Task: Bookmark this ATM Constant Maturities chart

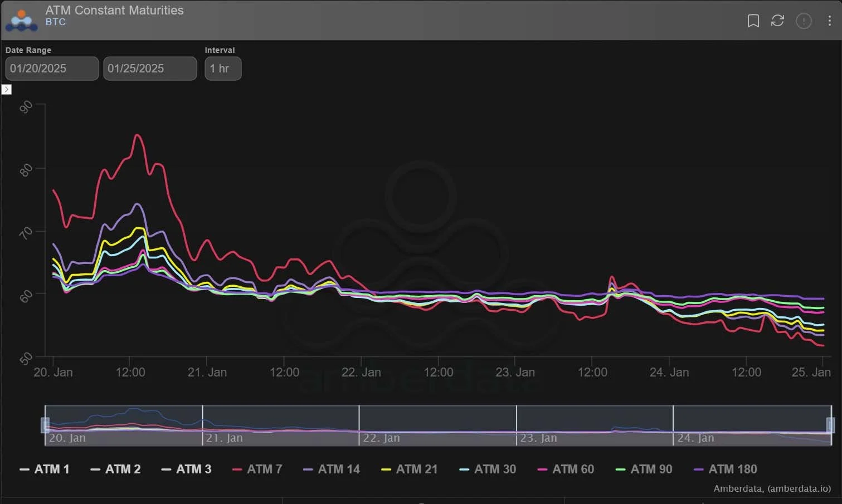Action: coord(753,21)
